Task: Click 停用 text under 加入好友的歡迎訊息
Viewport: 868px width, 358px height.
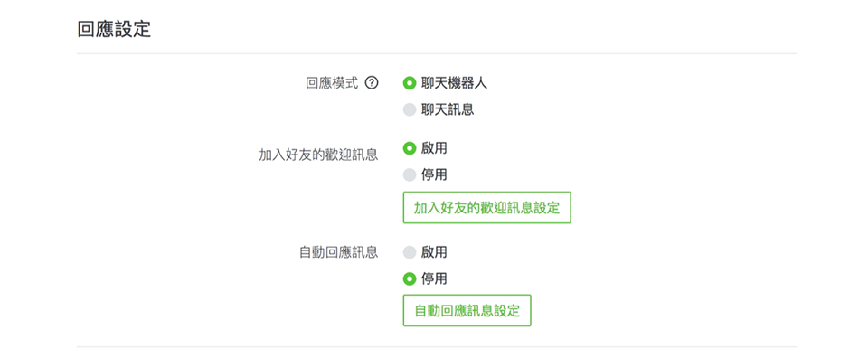Action: pyautogui.click(x=434, y=174)
